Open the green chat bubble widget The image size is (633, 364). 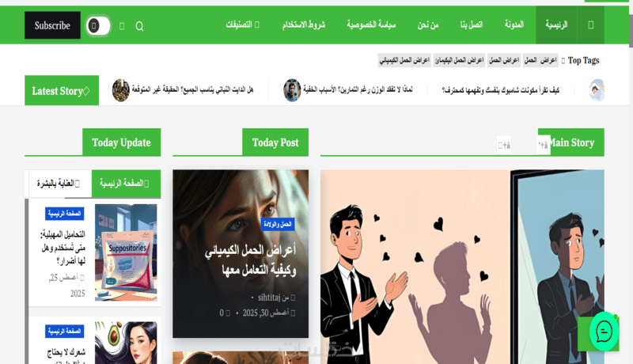[x=604, y=332]
